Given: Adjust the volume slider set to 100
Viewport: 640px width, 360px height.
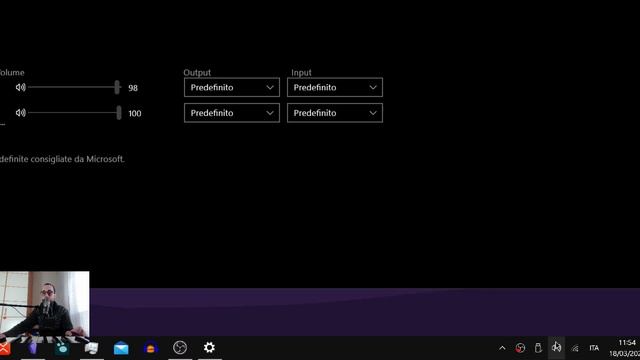Looking at the screenshot, I should [x=74, y=113].
